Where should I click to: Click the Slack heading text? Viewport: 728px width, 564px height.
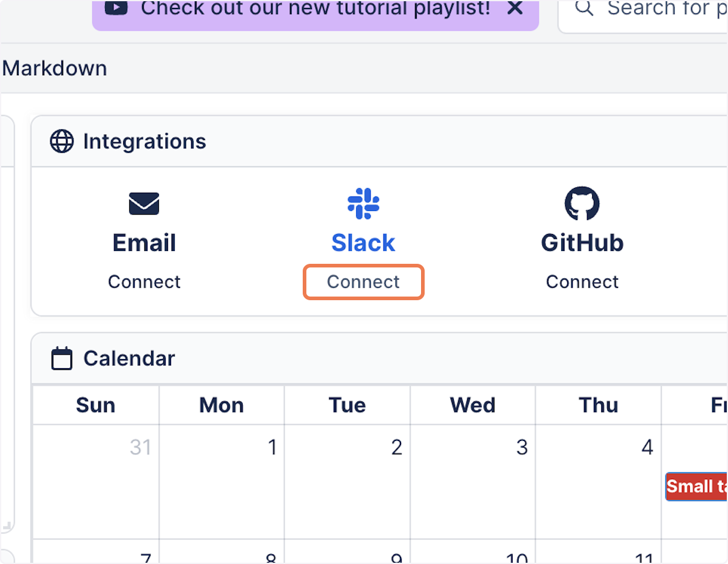(363, 243)
